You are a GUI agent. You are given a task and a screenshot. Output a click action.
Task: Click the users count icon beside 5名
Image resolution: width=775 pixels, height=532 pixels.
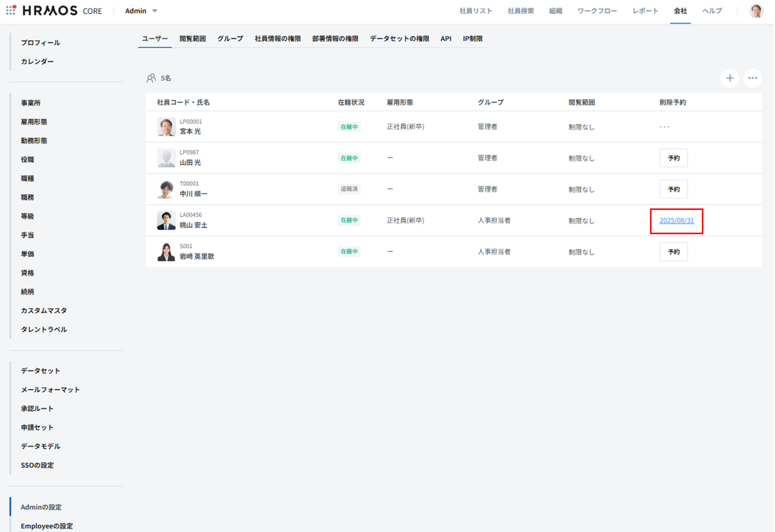pos(151,78)
